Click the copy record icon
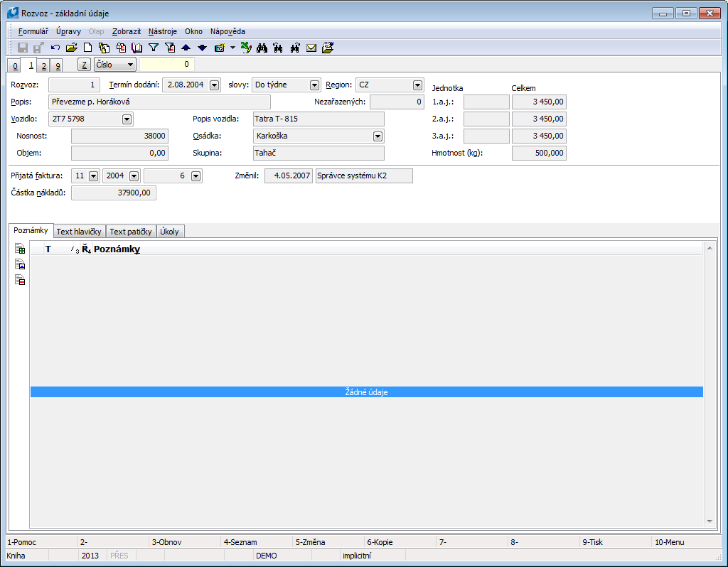 (x=104, y=48)
